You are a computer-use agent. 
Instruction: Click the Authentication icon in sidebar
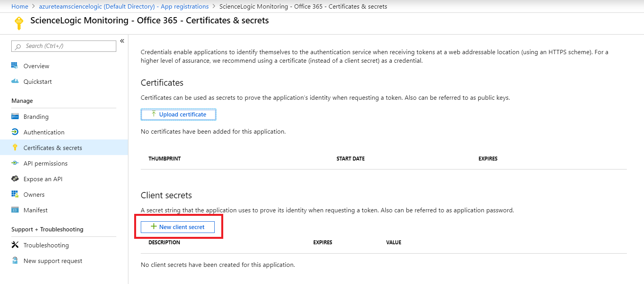(x=15, y=132)
